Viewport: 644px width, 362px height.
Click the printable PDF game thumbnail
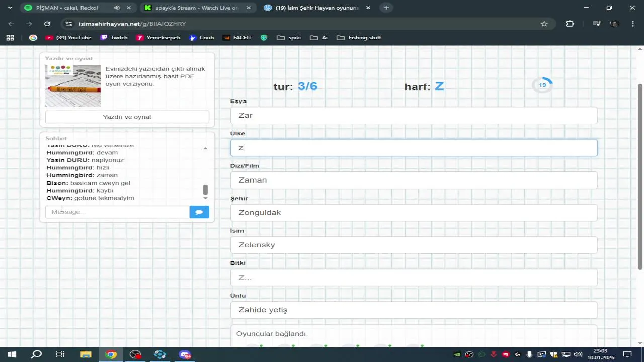pos(73,86)
